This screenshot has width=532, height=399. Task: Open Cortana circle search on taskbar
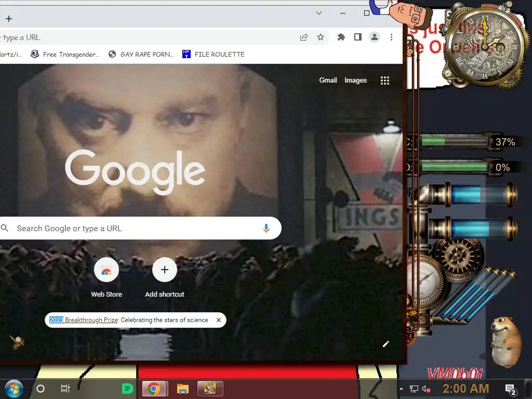point(41,389)
